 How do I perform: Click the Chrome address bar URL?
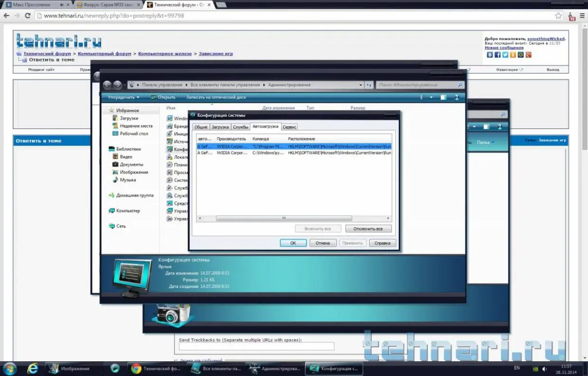[114, 16]
